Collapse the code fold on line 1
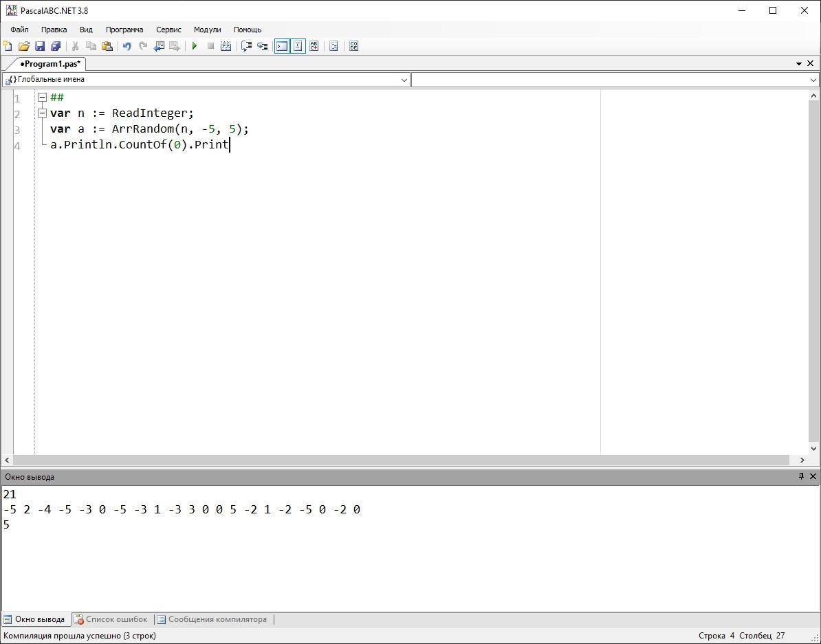This screenshot has height=644, width=821. click(42, 98)
